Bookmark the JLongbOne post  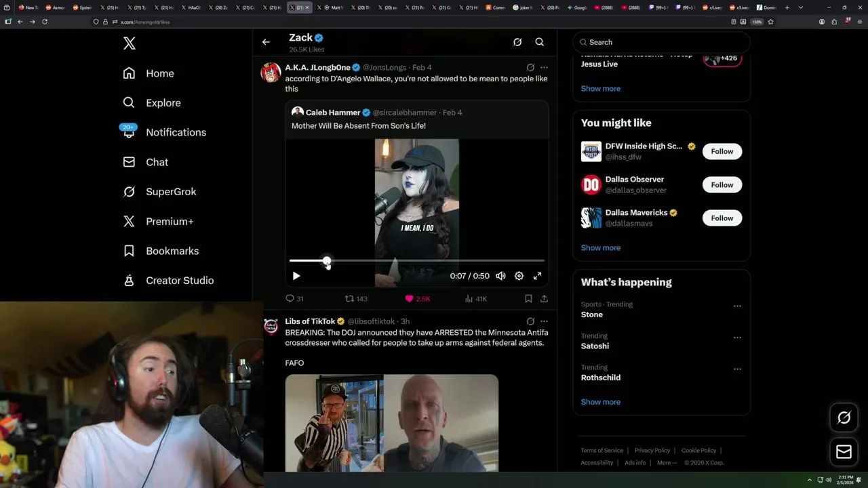[x=528, y=299]
